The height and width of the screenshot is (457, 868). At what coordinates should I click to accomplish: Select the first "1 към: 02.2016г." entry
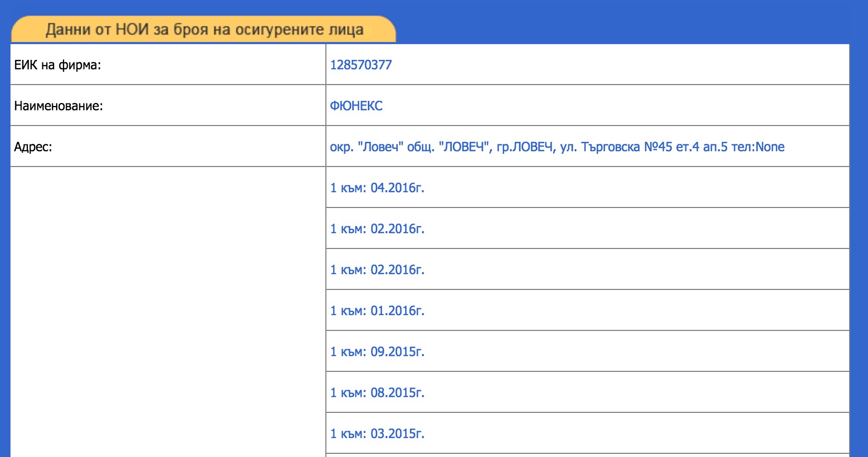377,228
